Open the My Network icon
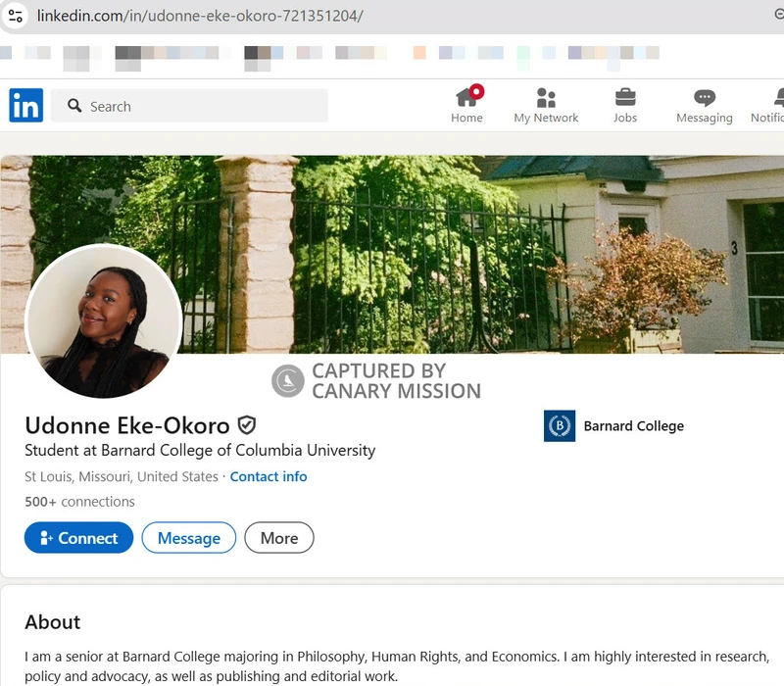The width and height of the screenshot is (784, 686). [546, 98]
